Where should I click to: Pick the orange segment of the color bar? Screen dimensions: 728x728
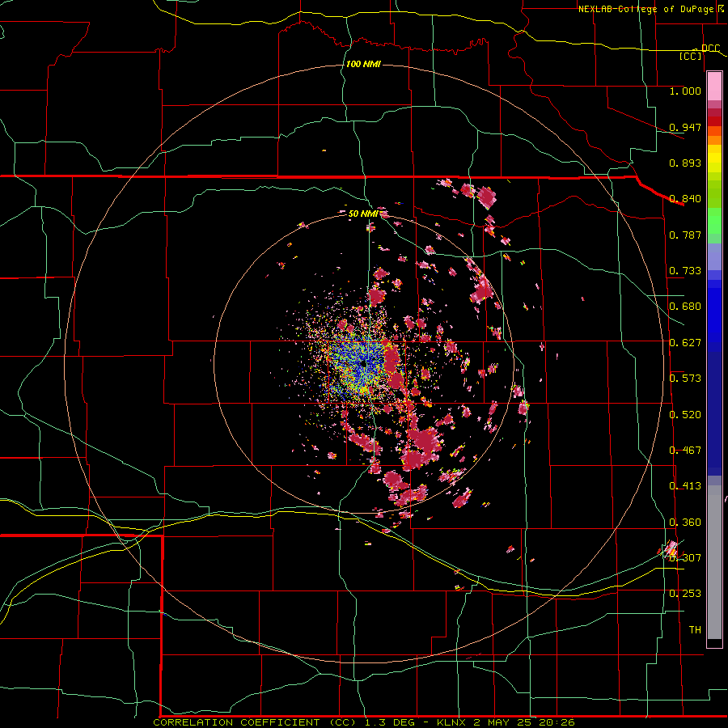tap(714, 141)
